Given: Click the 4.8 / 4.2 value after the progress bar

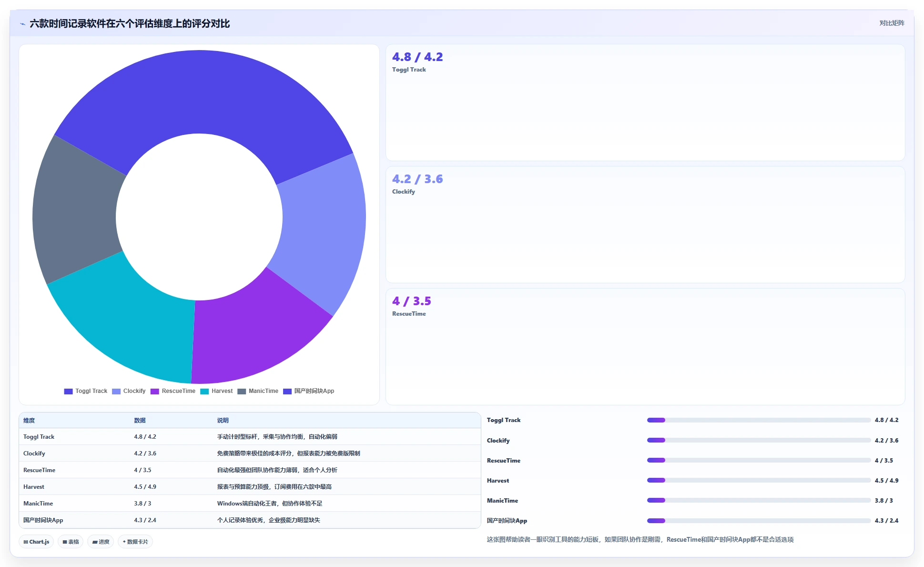Looking at the screenshot, I should [886, 420].
